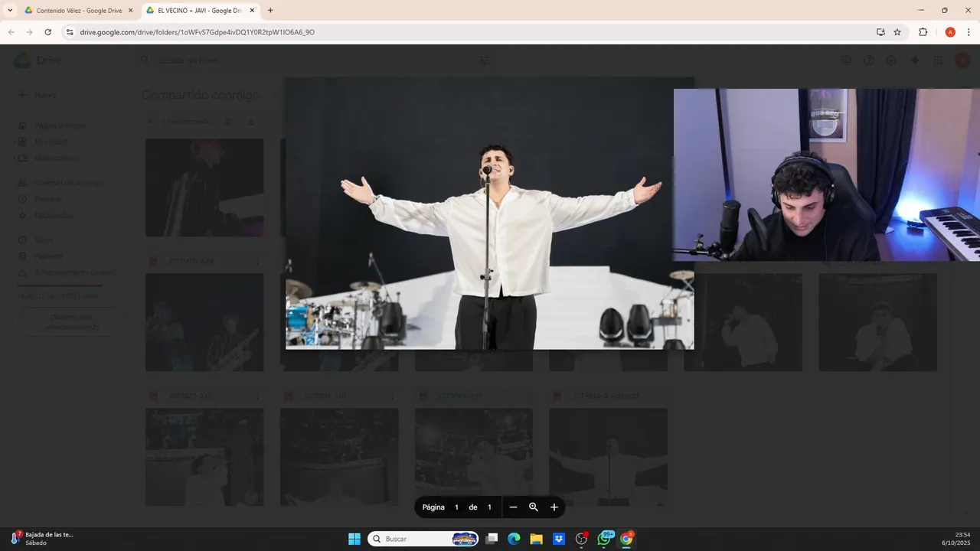Open File Explorer from taskbar
The height and width of the screenshot is (551, 980).
[536, 539]
